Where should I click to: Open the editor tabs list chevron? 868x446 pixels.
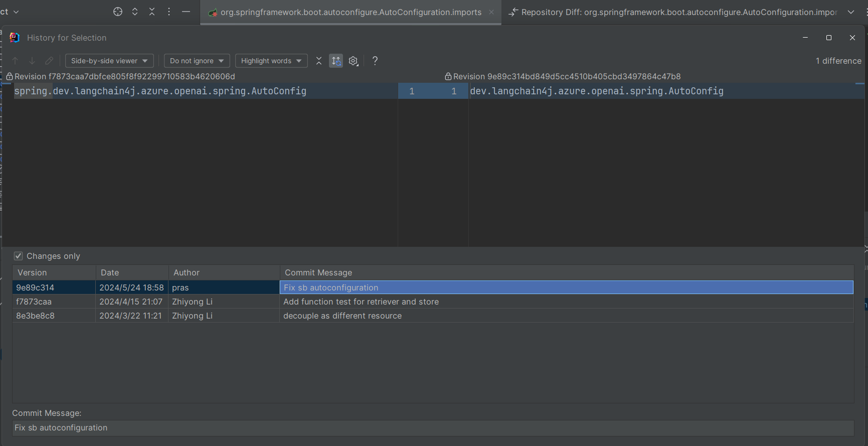(851, 12)
